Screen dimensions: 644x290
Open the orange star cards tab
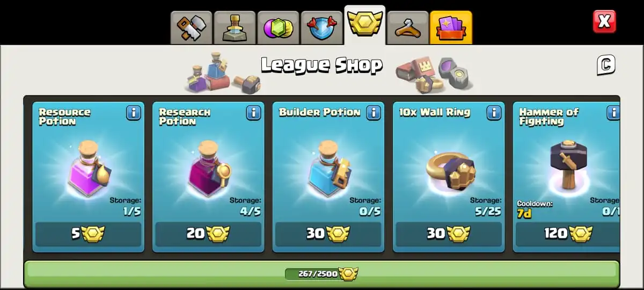click(x=451, y=27)
